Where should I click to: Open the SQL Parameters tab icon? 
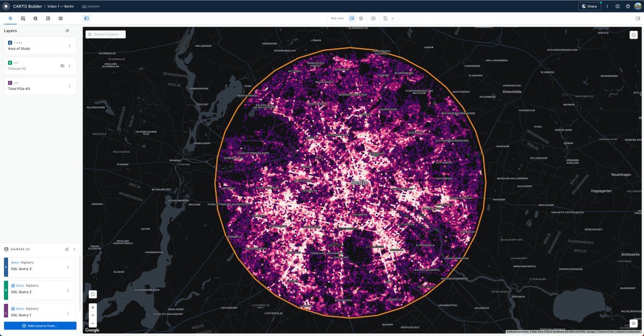[x=35, y=18]
